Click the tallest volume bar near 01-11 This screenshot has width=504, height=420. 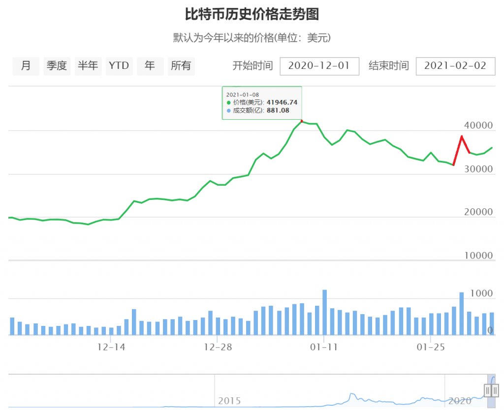click(x=325, y=312)
